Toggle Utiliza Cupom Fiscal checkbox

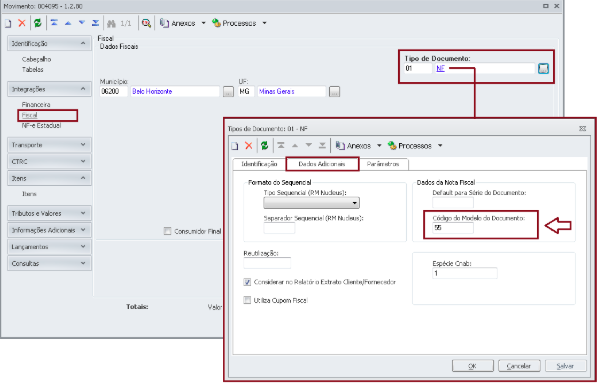pos(247,300)
